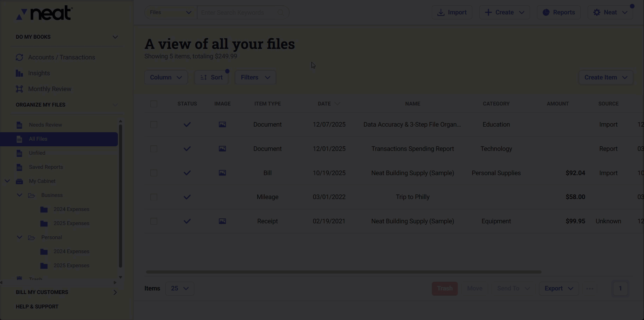Collapse the Personal folder tree

click(x=19, y=237)
